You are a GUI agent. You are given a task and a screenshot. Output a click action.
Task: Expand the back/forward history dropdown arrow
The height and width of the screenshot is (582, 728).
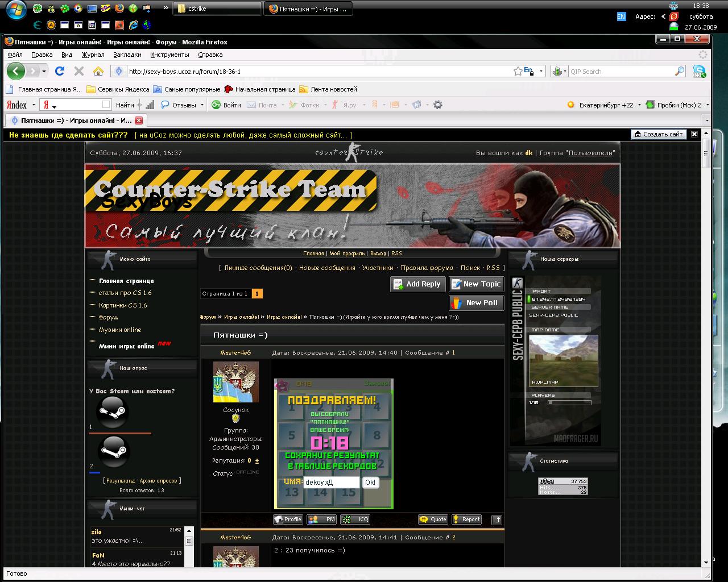pos(45,71)
